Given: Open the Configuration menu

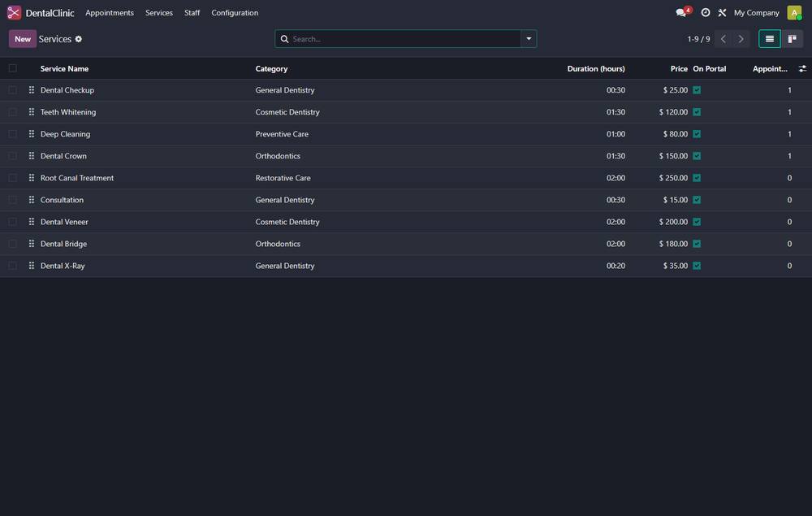Looking at the screenshot, I should tap(235, 12).
